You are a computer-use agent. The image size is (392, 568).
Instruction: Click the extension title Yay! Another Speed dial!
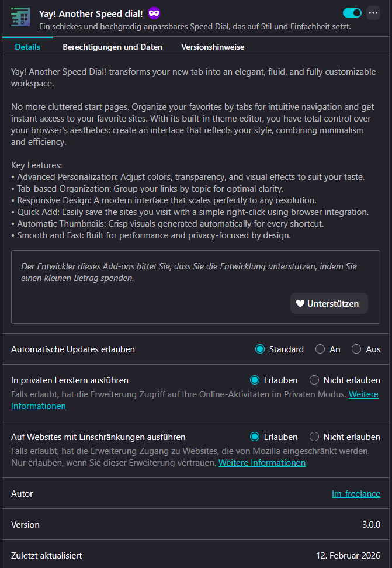[x=91, y=13]
